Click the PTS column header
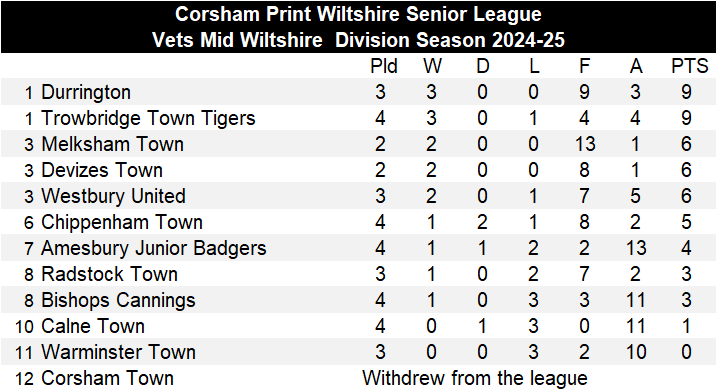This screenshot has width=716, height=391. (x=689, y=67)
